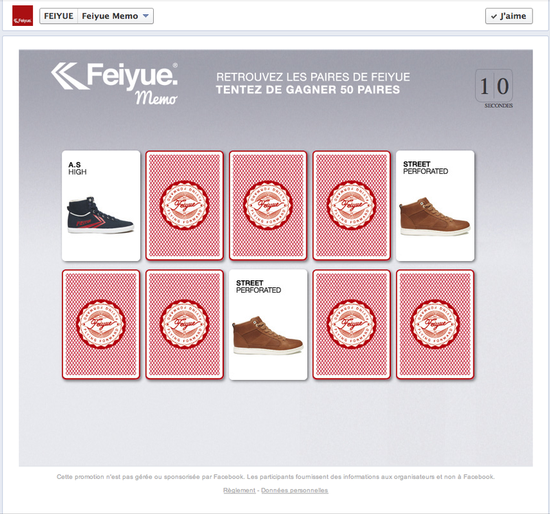
Task: Select the A.S High shoe card
Action: [x=101, y=206]
